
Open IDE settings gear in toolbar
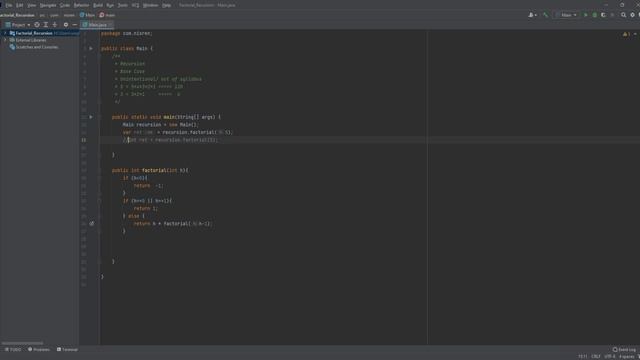point(632,15)
